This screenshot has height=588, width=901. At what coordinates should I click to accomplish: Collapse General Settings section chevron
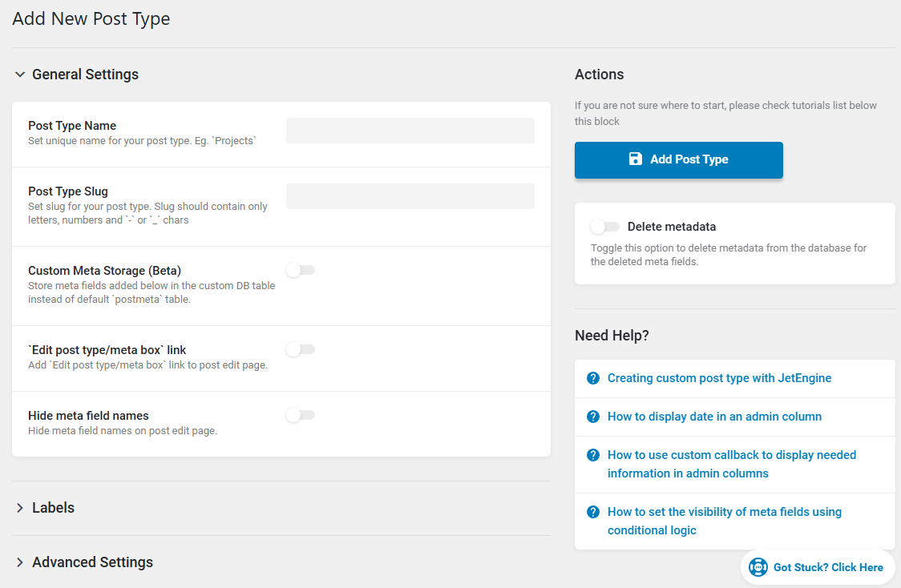(x=20, y=75)
